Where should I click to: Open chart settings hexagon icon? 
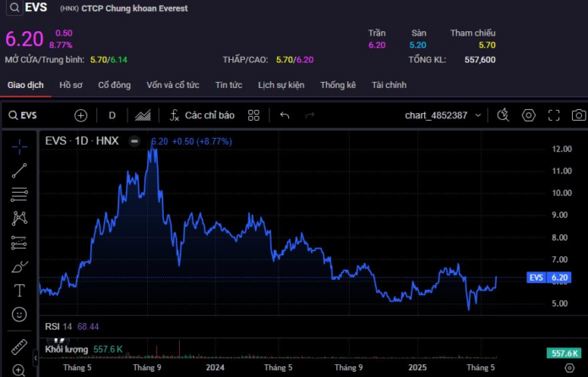(528, 115)
